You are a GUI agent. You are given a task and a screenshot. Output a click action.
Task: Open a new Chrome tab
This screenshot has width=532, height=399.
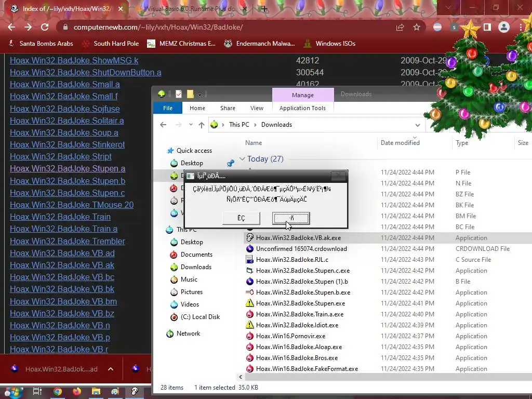[264, 9]
